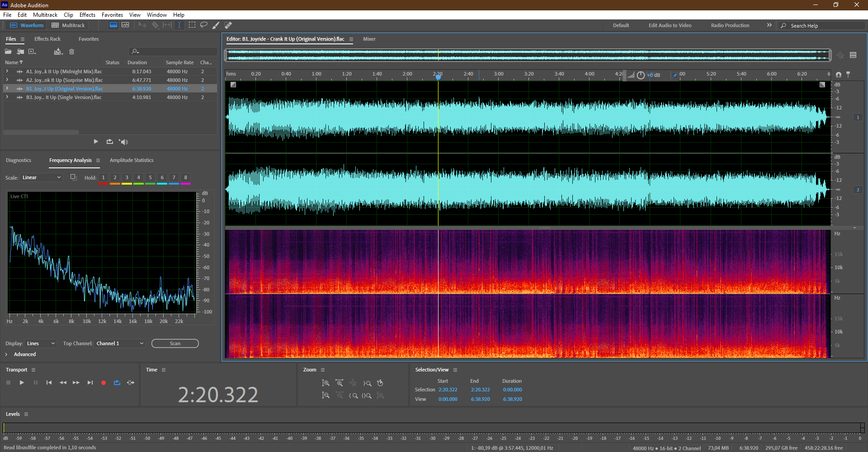Click Zoom In Time icon
Image resolution: width=868 pixels, height=452 pixels.
click(339, 383)
